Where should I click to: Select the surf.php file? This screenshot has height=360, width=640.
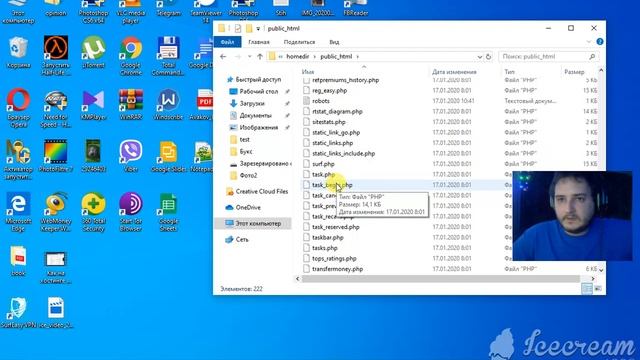point(323,164)
